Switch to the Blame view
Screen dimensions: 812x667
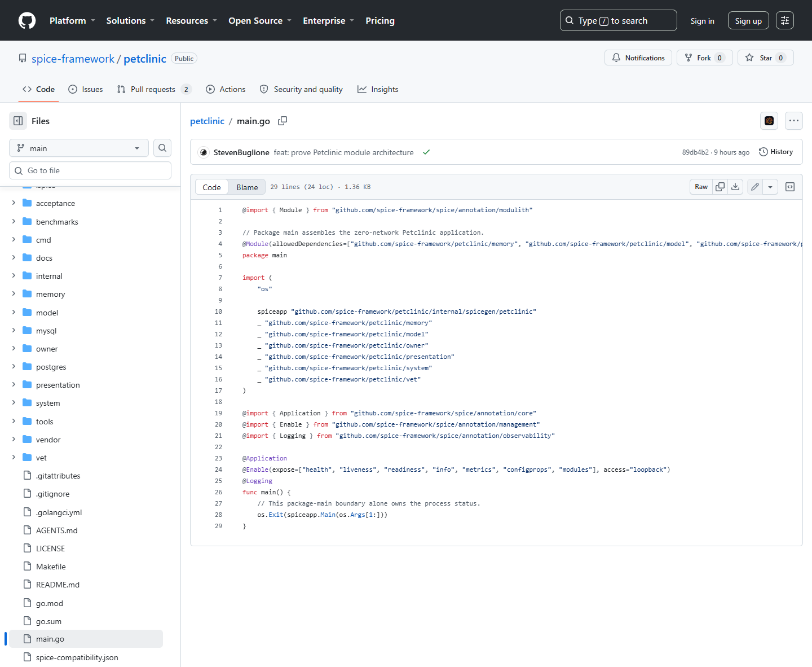(x=247, y=187)
